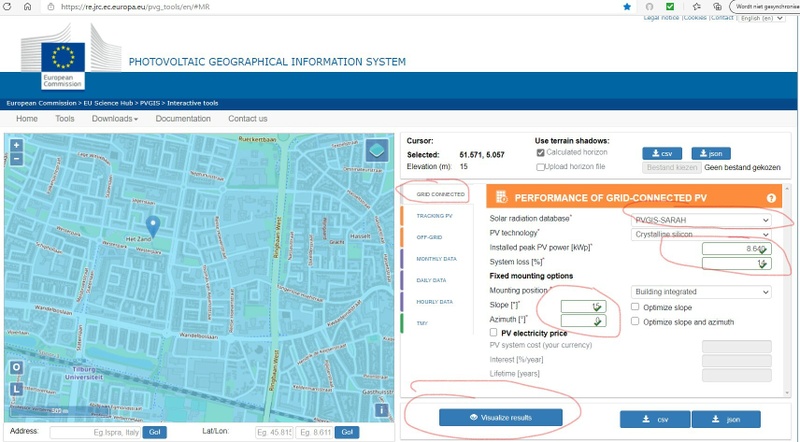
Task: Open the Tools menu item
Action: click(x=65, y=118)
